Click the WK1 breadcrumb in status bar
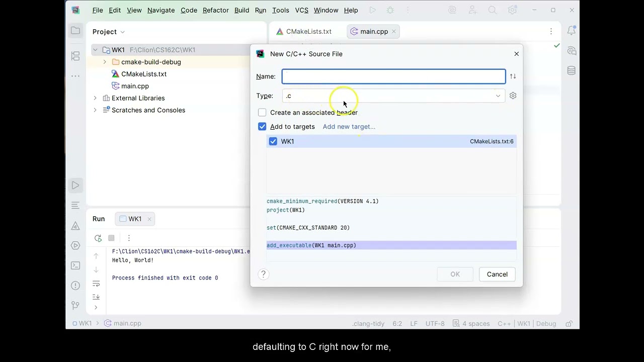The height and width of the screenshot is (362, 644). pyautogui.click(x=82, y=323)
